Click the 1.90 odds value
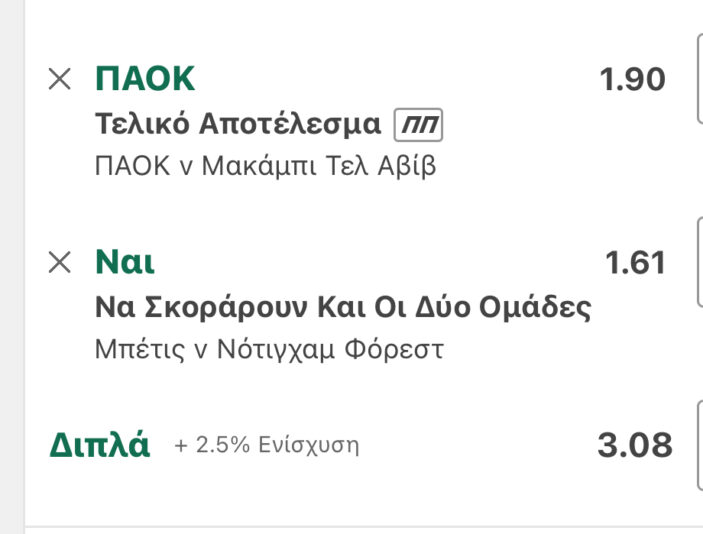The image size is (703, 534). pos(632,80)
